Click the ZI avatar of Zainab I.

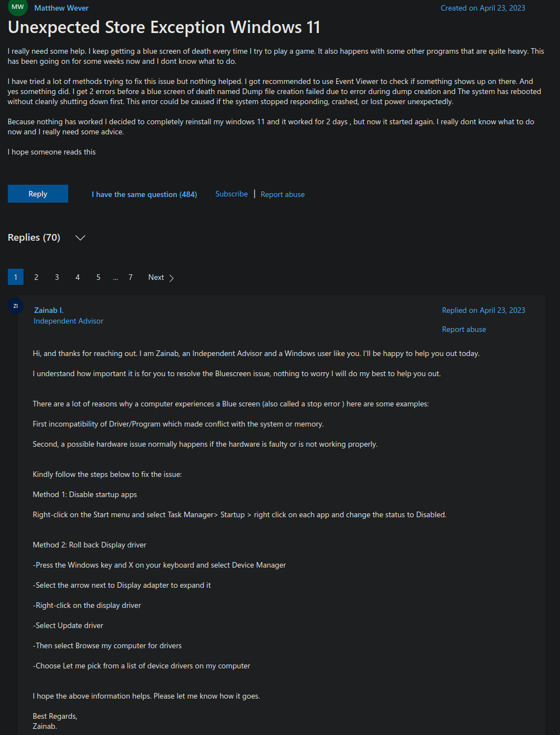(15, 306)
